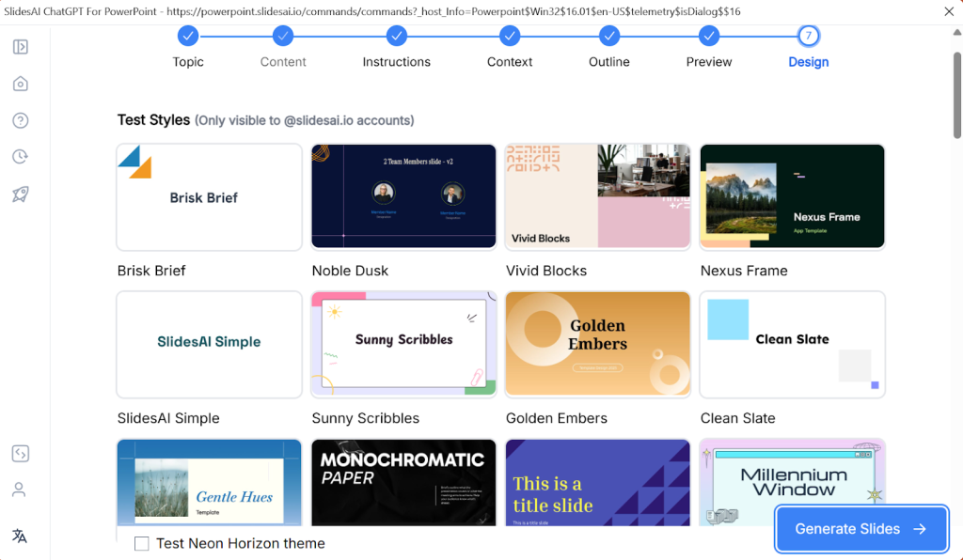
Task: Click the Generate Slides button
Action: [860, 529]
